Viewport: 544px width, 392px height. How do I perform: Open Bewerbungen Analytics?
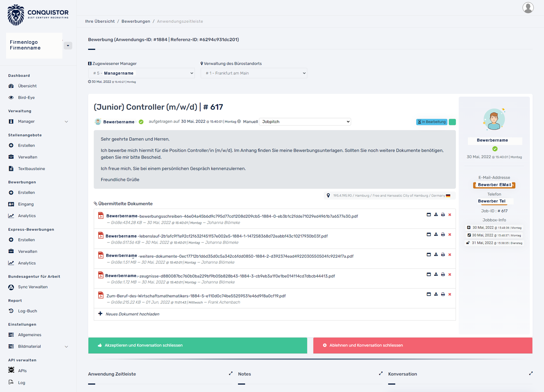(27, 216)
